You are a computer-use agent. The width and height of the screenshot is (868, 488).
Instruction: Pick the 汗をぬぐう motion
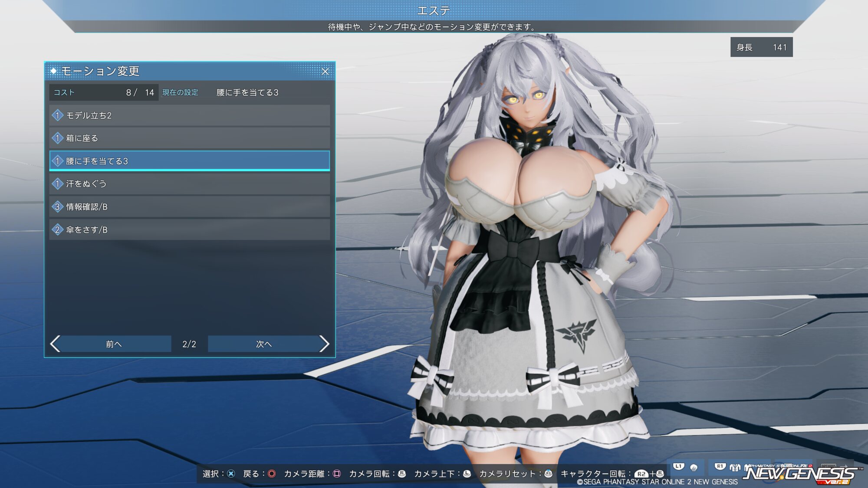click(x=189, y=184)
